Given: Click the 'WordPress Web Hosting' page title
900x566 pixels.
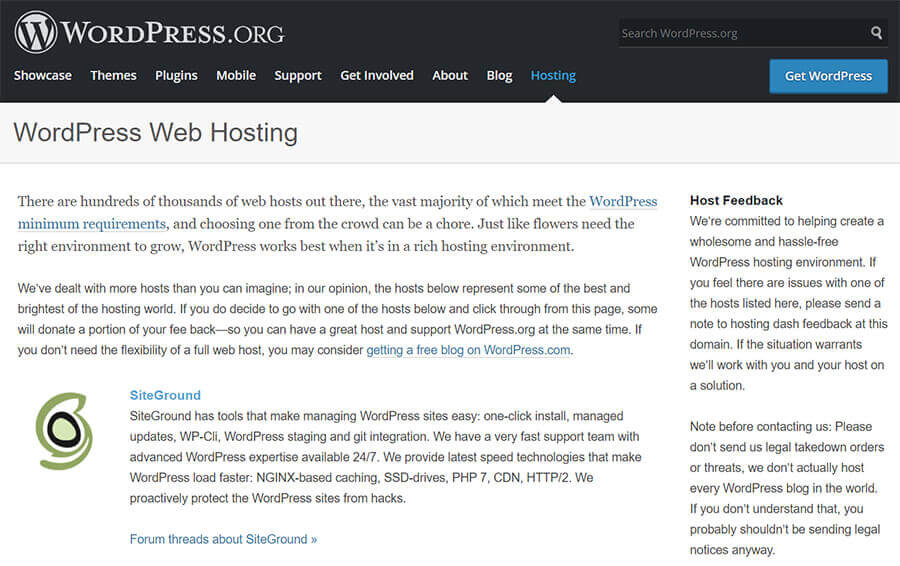Looking at the screenshot, I should 156,133.
